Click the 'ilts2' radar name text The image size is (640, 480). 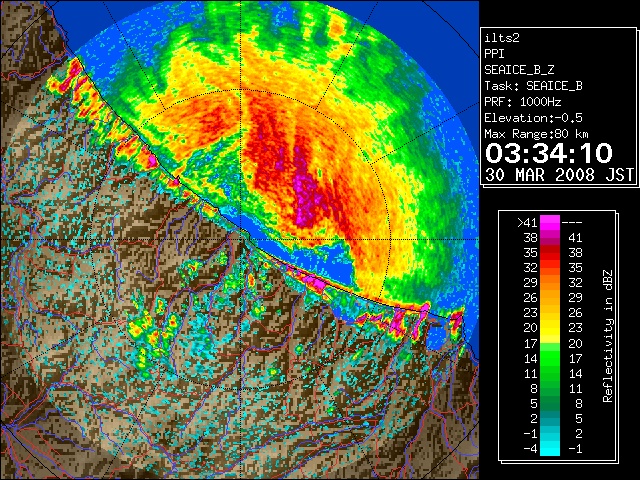point(502,38)
